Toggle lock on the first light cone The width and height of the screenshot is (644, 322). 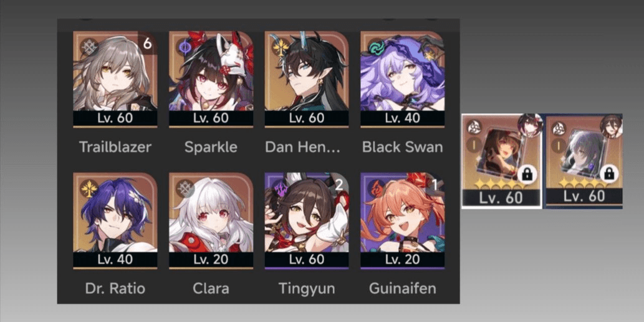click(x=527, y=175)
